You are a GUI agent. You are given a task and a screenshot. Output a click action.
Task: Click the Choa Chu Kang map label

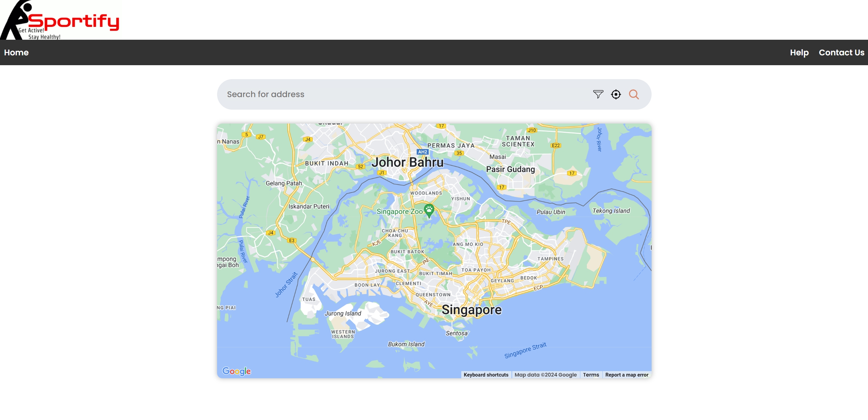click(395, 233)
